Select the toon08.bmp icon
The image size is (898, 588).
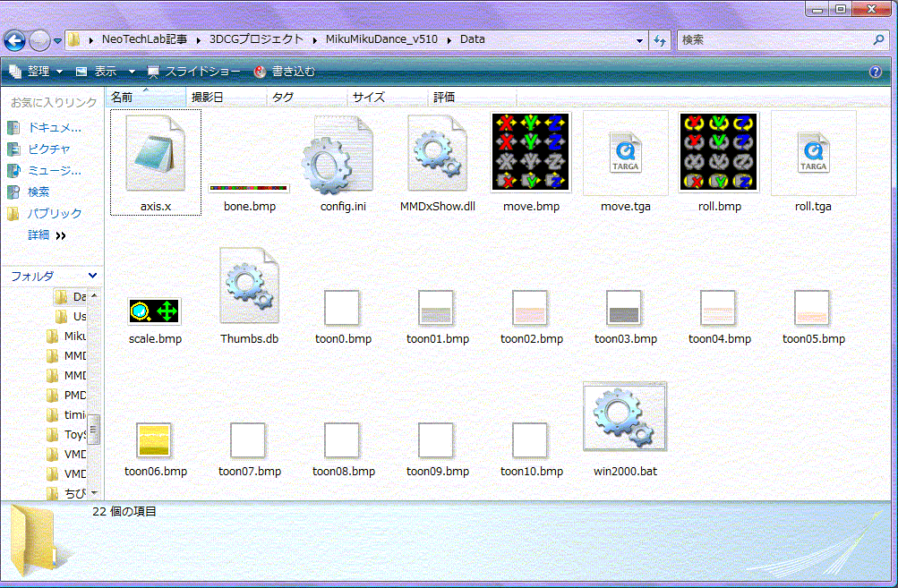tap(342, 439)
